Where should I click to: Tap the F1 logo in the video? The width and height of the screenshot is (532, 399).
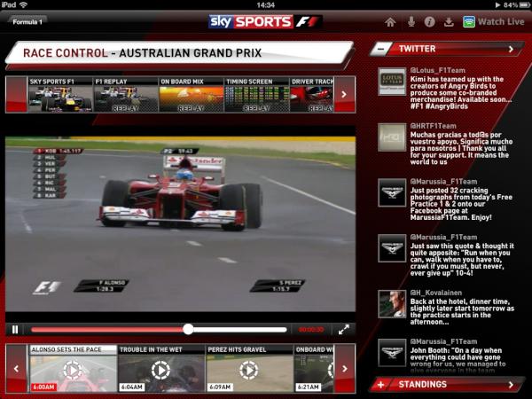47,287
